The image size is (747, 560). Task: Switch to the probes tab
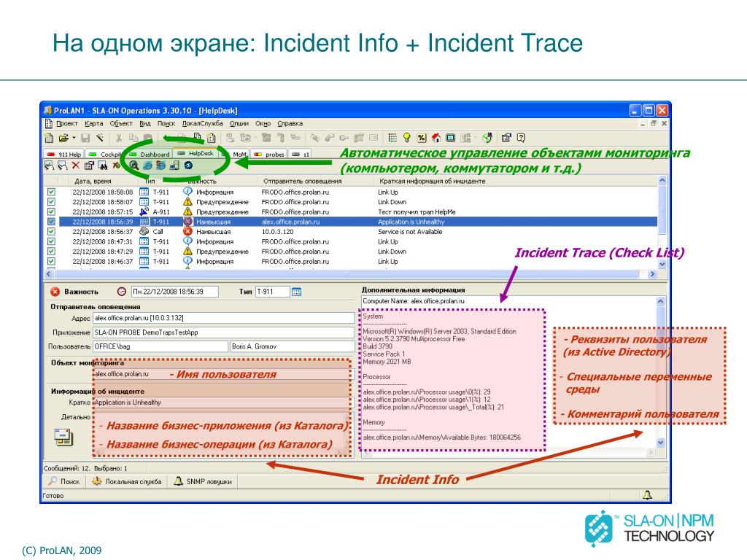[x=269, y=155]
